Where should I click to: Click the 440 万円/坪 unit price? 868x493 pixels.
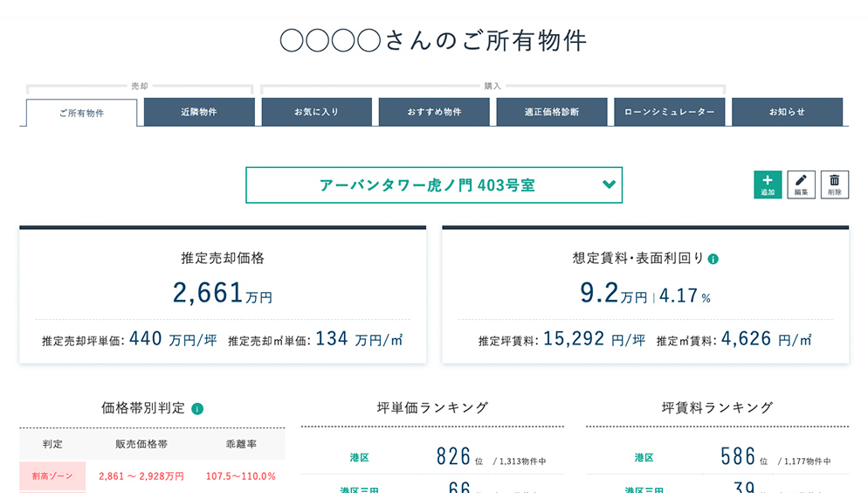[173, 338]
